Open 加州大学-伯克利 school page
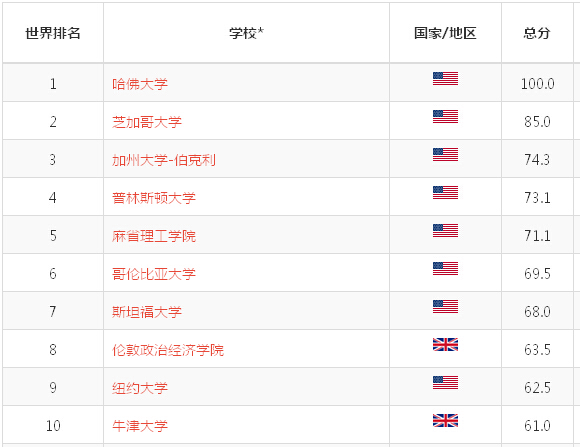 pos(164,160)
